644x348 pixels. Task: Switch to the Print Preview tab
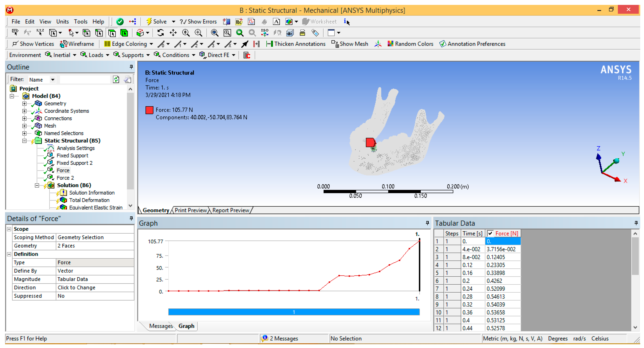(191, 210)
